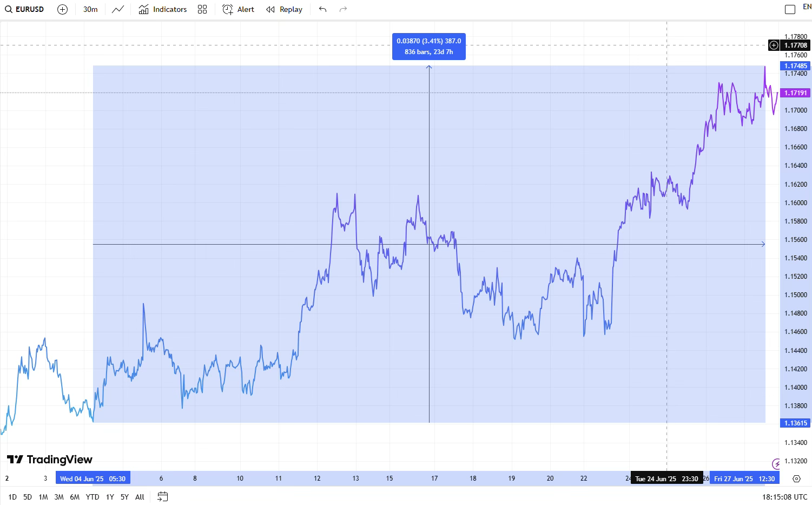Create an Alert

(x=239, y=9)
